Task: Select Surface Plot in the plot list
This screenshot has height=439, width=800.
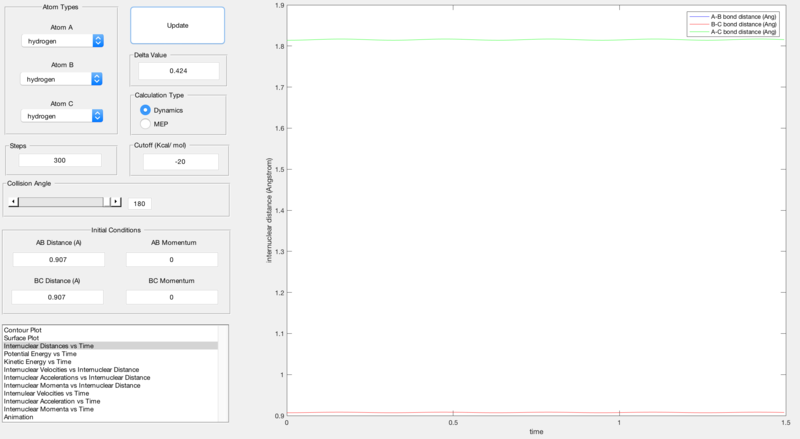Action: click(x=111, y=338)
